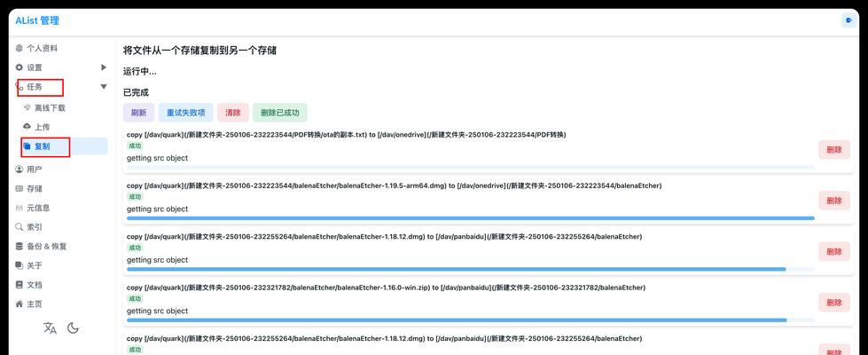Click the 运行中... heading
The image size is (868, 355).
coord(139,71)
